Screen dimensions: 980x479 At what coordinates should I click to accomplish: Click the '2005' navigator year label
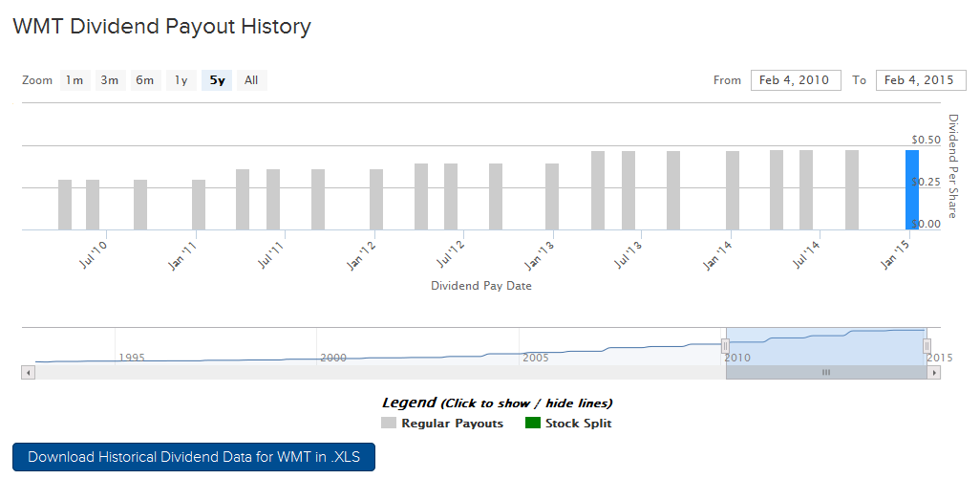point(535,358)
